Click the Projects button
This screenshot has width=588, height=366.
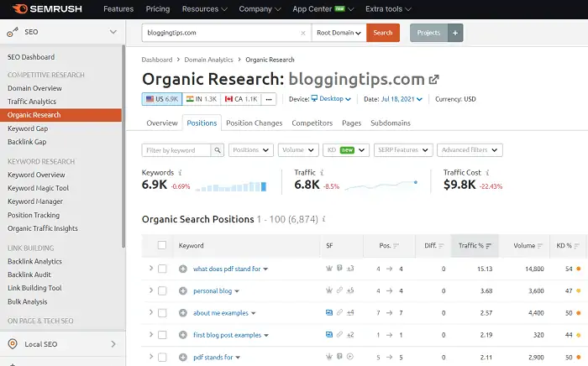tap(428, 33)
